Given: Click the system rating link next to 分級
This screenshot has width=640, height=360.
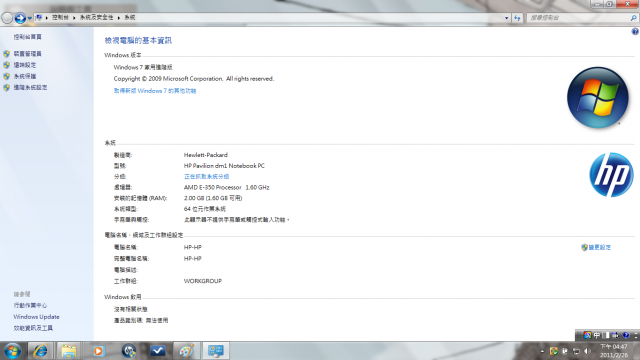Looking at the screenshot, I should click(x=207, y=177).
